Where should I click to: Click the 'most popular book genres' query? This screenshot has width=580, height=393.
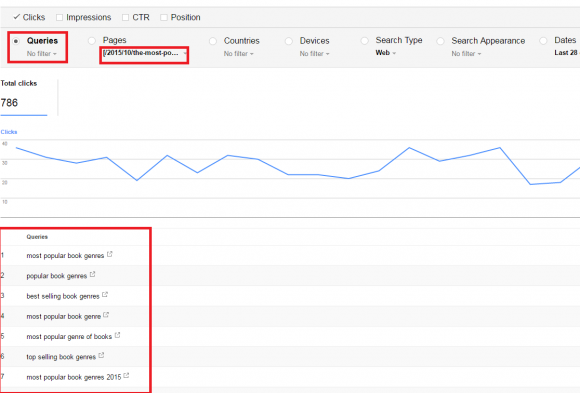coord(65,256)
